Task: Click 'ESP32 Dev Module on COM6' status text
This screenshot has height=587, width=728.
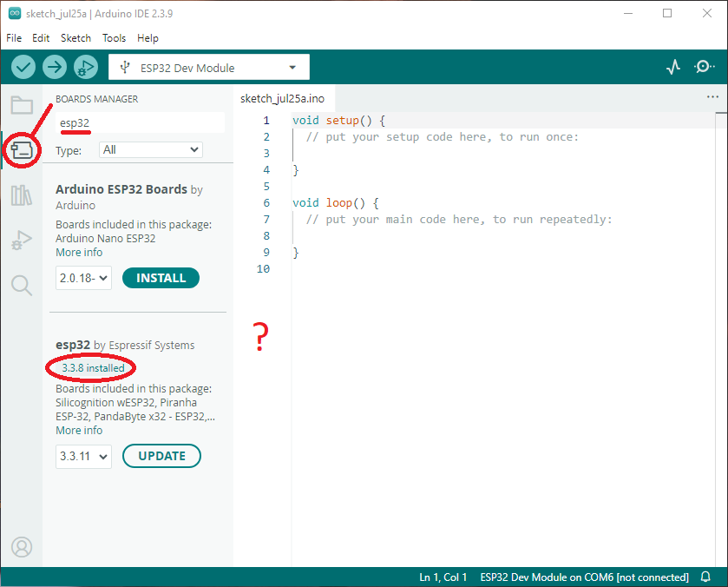Action: 584,577
